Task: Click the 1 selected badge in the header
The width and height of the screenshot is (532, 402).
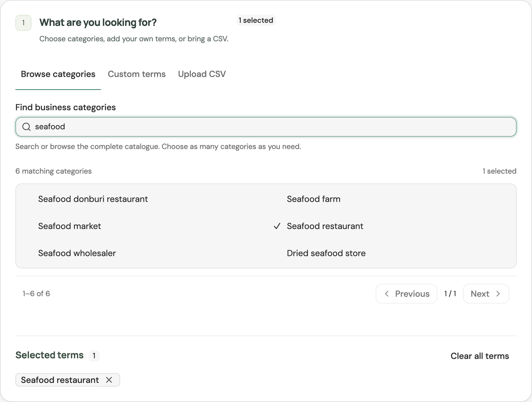Action: coord(256,20)
